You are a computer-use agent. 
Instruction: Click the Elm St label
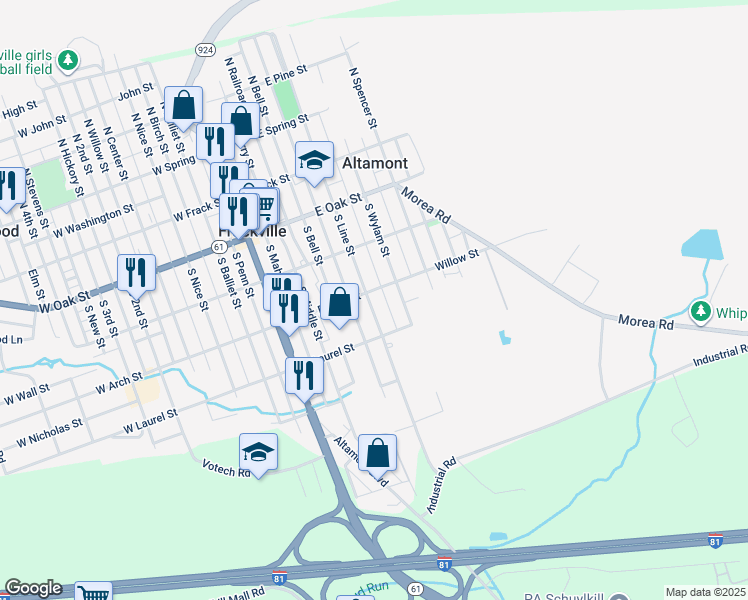[x=36, y=284]
